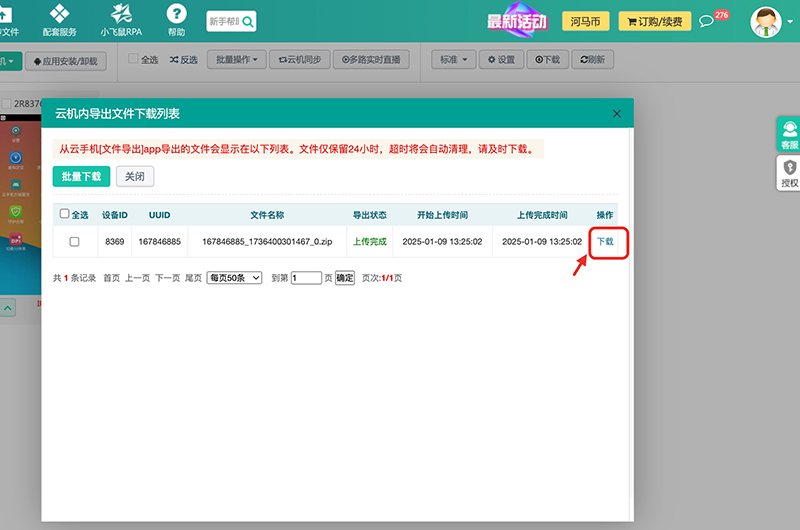Click the 刷新 button
The width and height of the screenshot is (800, 530).
(592, 60)
